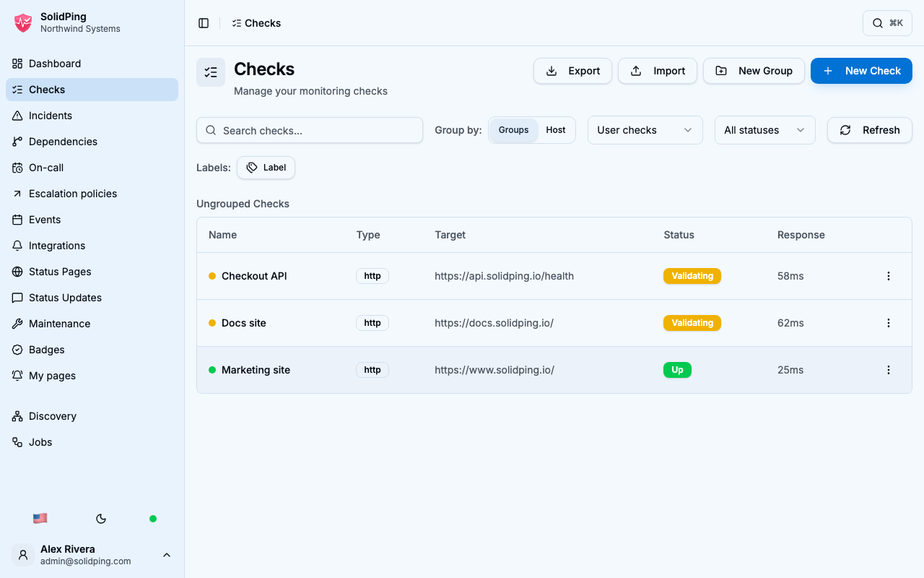Viewport: 924px width, 578px height.
Task: Click the Type column header
Action: click(x=368, y=235)
